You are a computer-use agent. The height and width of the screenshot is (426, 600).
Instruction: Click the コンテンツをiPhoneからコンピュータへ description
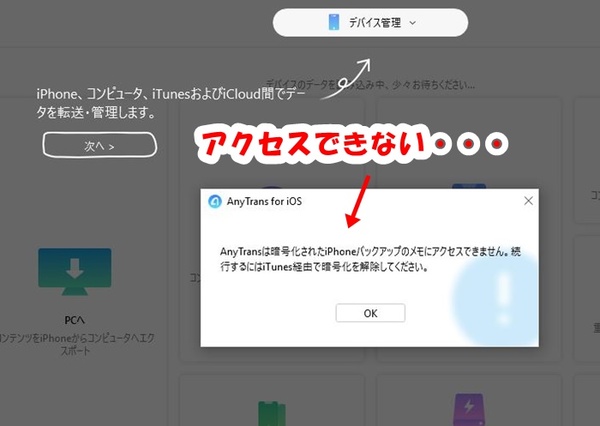point(77,344)
